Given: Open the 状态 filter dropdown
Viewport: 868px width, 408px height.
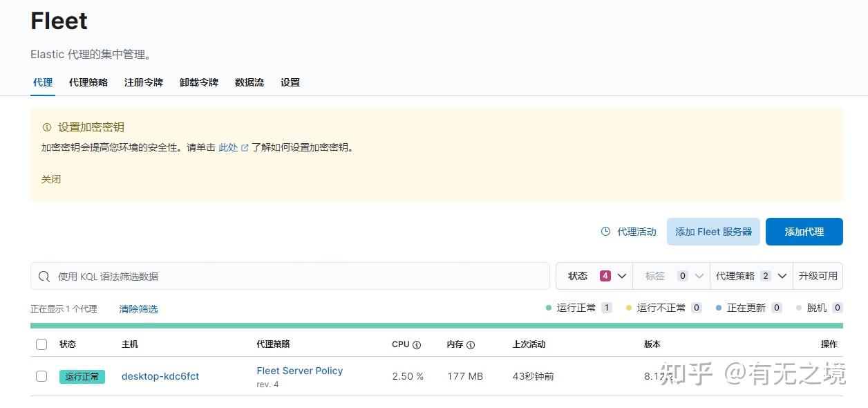Looking at the screenshot, I should pyautogui.click(x=594, y=275).
